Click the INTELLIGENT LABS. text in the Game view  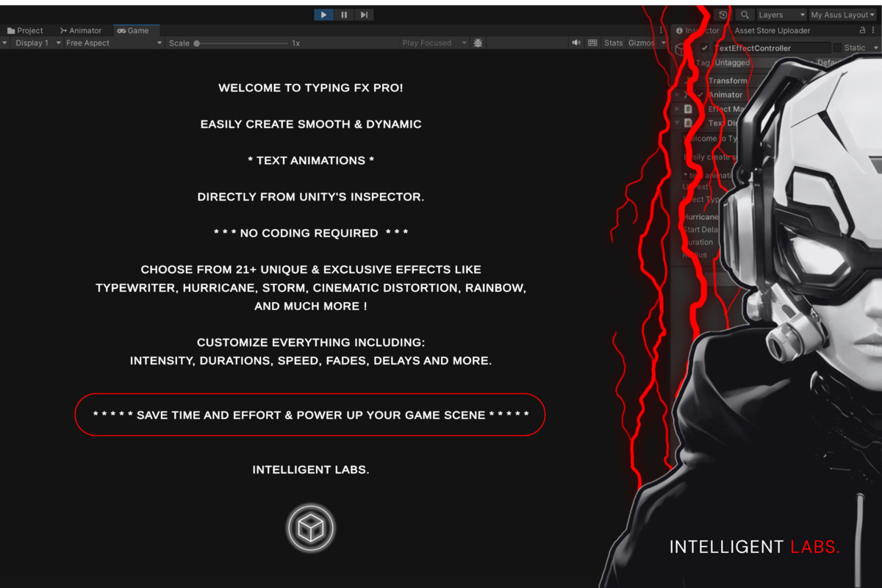[x=311, y=470]
